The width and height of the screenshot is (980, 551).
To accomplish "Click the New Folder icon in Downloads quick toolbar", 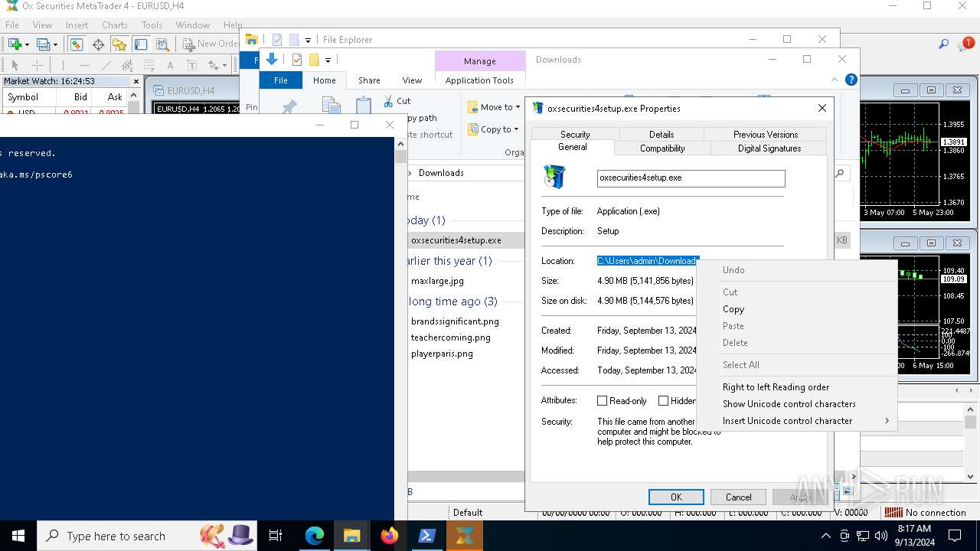I will click(x=314, y=60).
